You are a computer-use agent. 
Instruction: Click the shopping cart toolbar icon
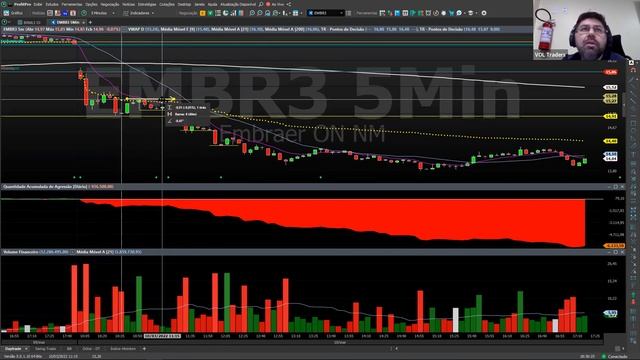point(451,13)
